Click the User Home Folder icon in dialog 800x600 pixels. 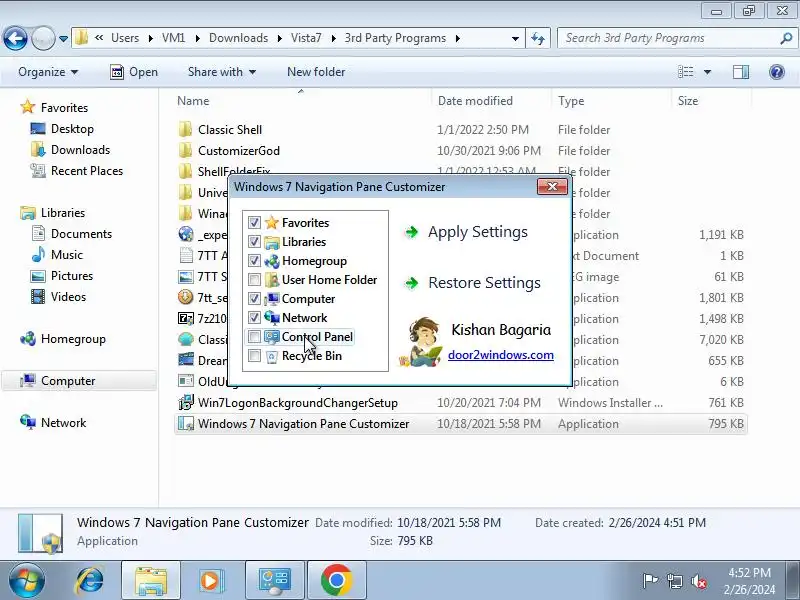[272, 280]
